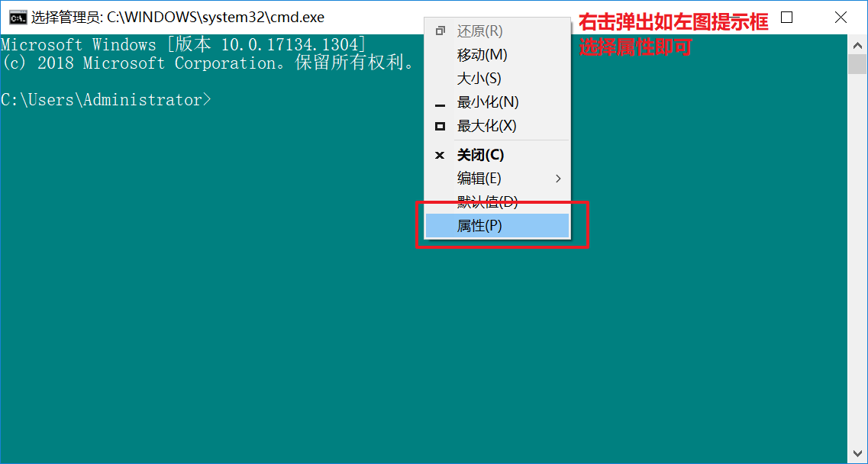
Task: Select 关闭(C) to close the window
Action: (x=479, y=154)
